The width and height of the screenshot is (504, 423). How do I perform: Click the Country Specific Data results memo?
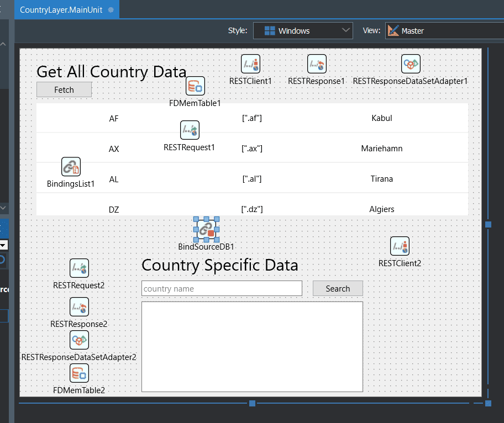pyautogui.click(x=253, y=347)
